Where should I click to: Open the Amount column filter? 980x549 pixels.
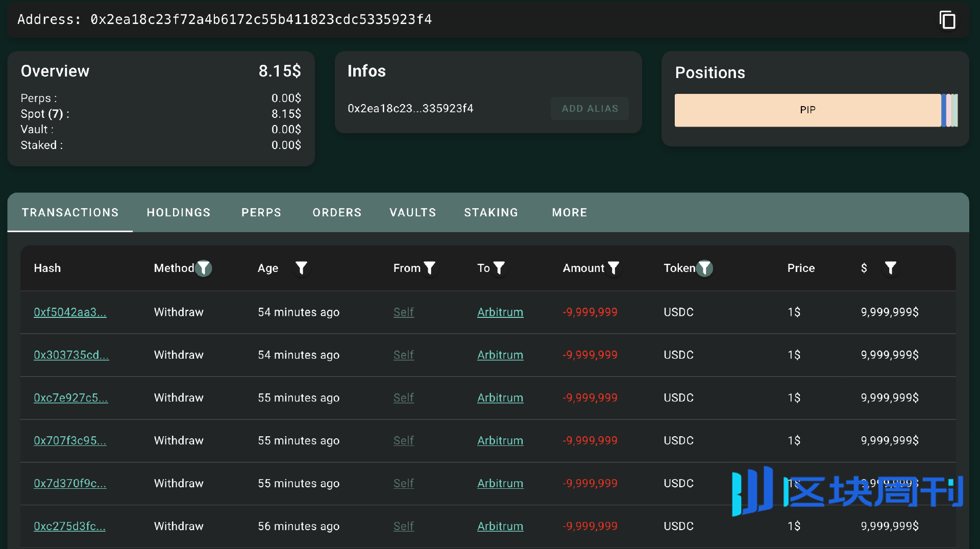click(614, 268)
